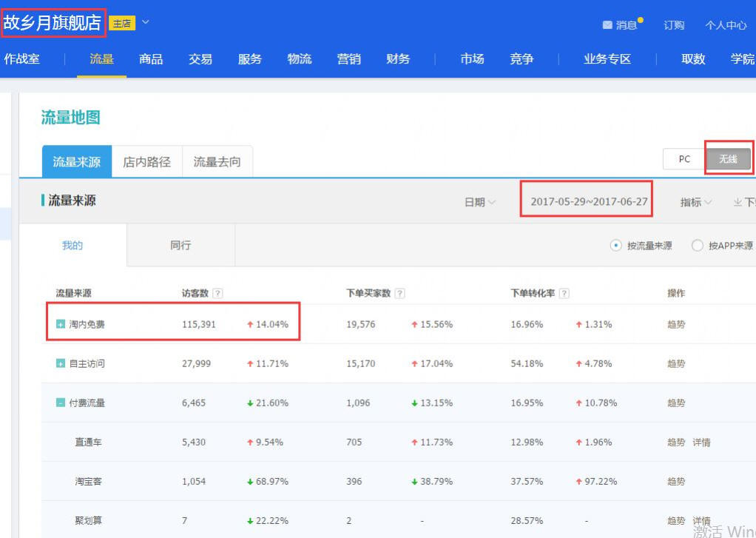Click the 下单买家数 help question mark

(399, 293)
